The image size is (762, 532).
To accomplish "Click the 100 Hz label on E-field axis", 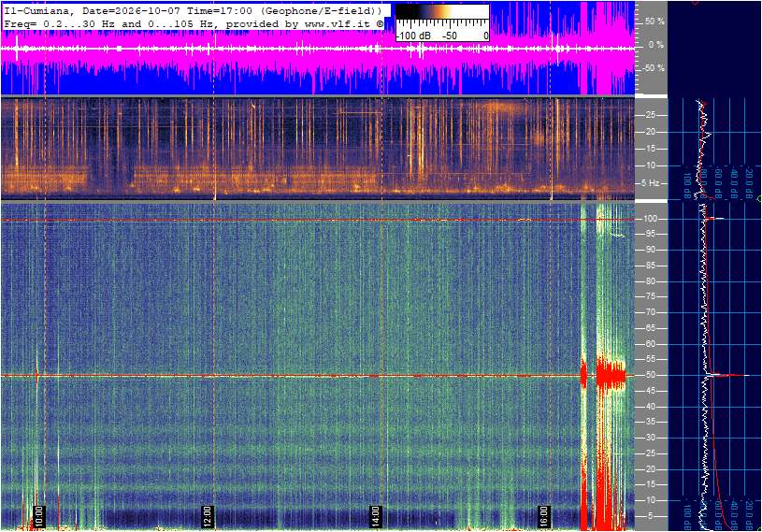I will coord(650,219).
